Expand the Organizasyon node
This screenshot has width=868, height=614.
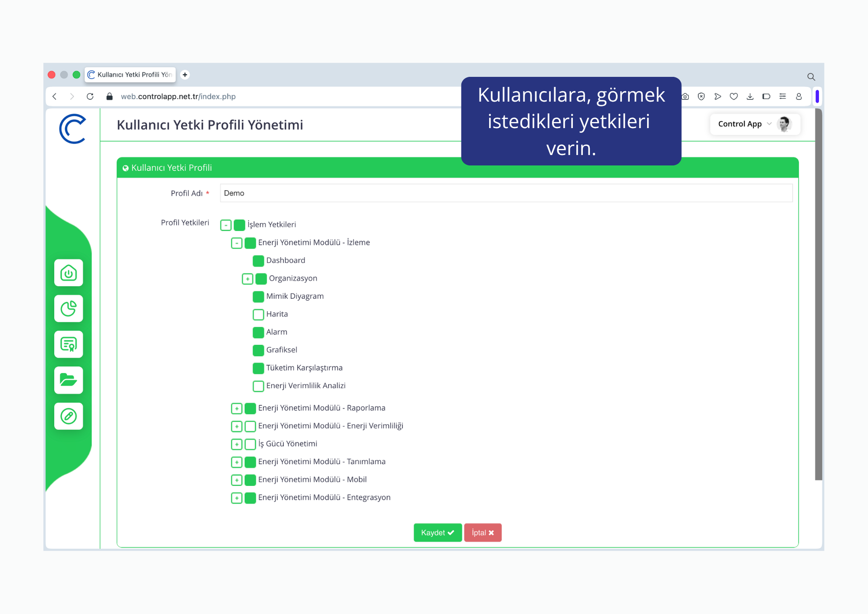[x=247, y=279]
